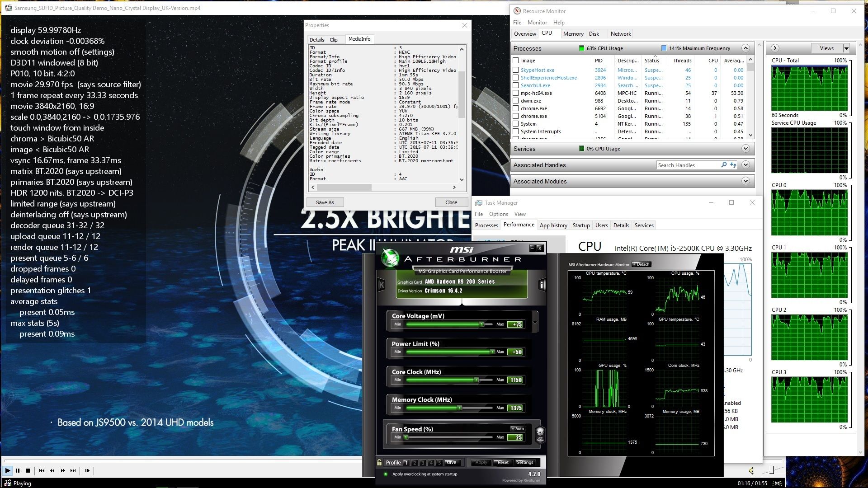Stop playback with the stop icon
This screenshot has height=488, width=868.
tap(28, 470)
